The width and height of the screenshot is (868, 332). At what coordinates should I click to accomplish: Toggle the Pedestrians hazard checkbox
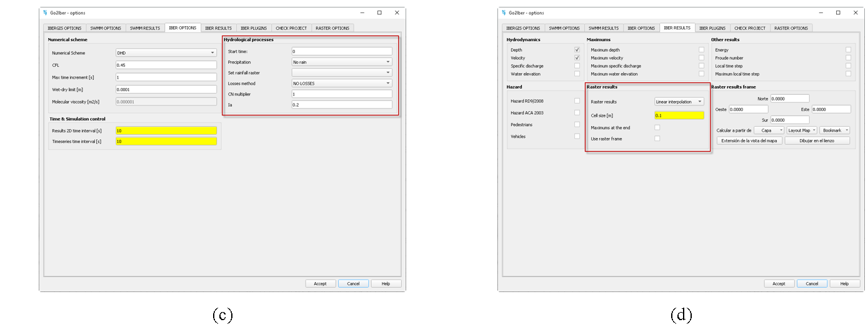577,125
